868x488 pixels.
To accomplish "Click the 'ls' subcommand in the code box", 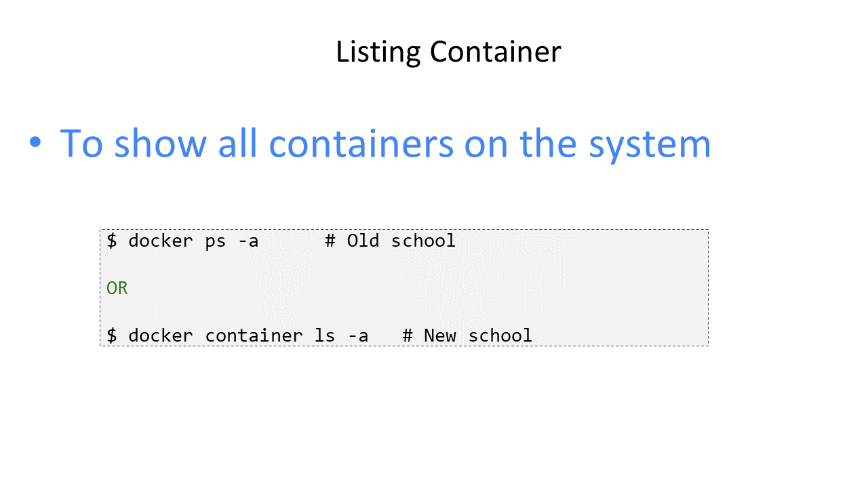I will pos(325,335).
